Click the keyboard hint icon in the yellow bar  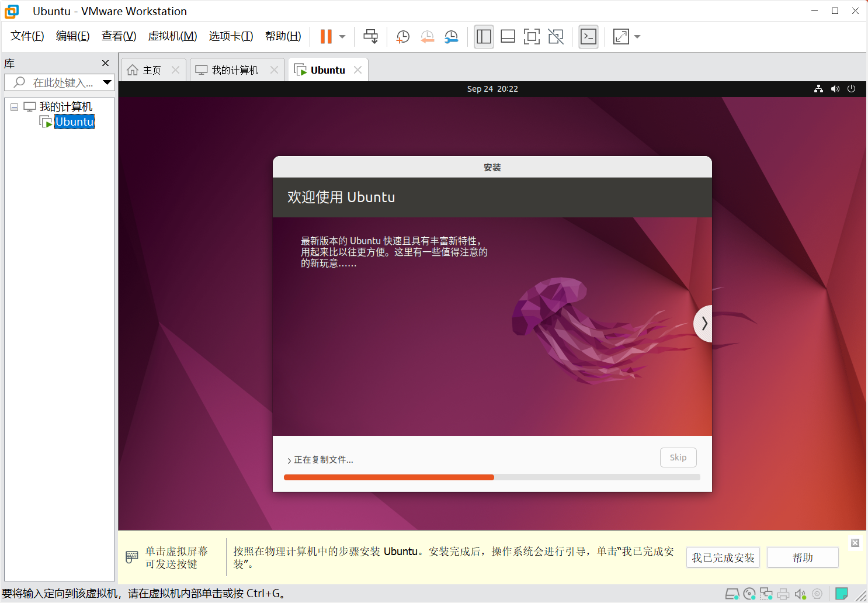pyautogui.click(x=132, y=557)
